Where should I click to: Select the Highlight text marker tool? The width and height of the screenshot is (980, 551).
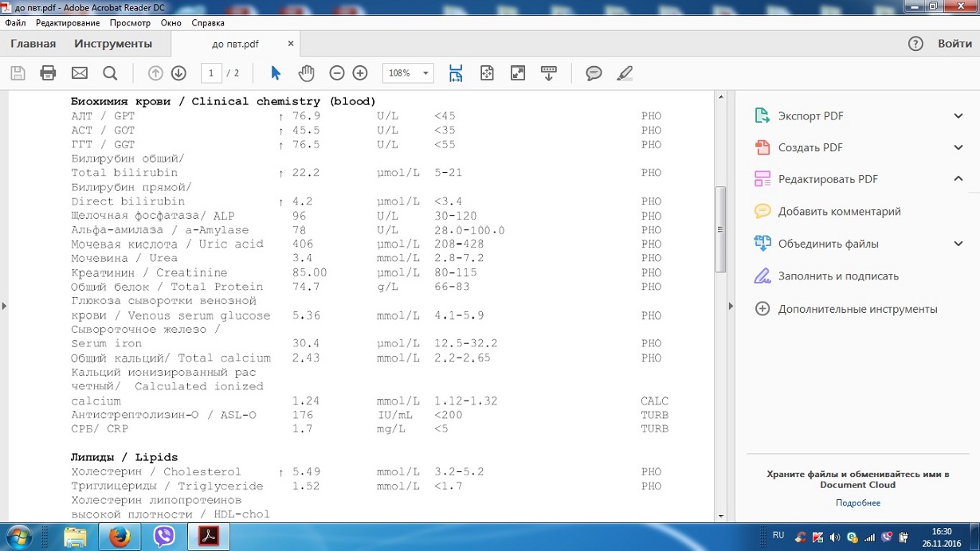tap(625, 73)
